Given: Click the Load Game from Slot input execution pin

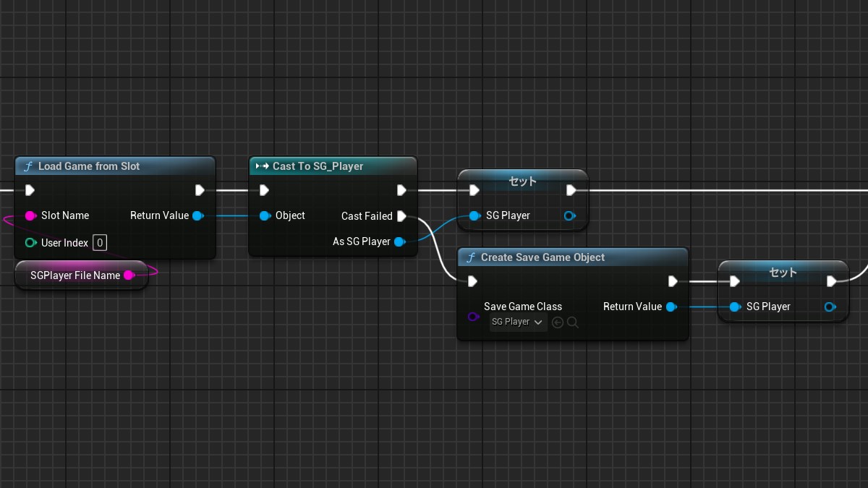Looking at the screenshot, I should tap(30, 190).
